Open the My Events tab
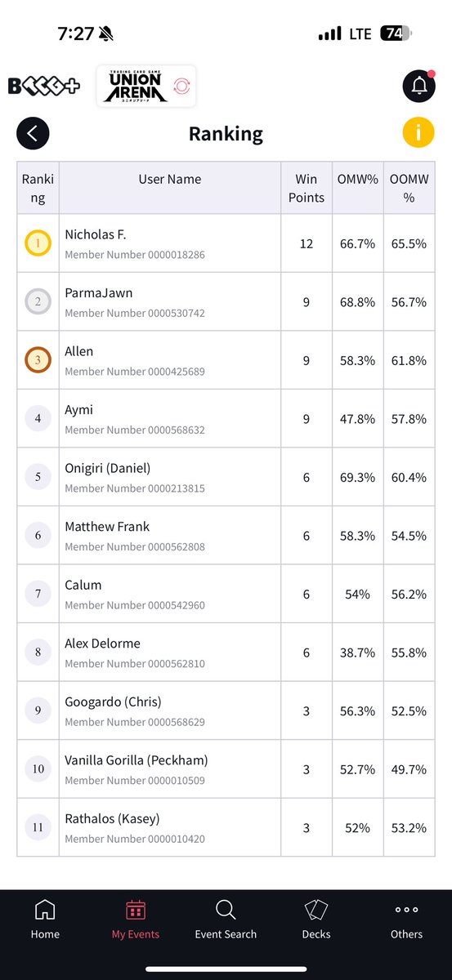The image size is (452, 980). [x=136, y=920]
